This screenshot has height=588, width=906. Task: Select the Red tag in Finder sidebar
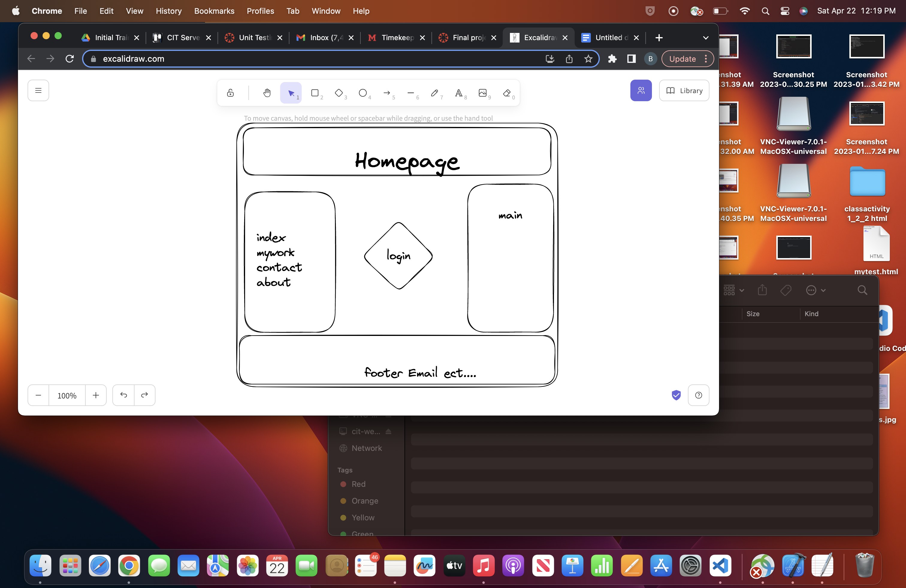(358, 484)
